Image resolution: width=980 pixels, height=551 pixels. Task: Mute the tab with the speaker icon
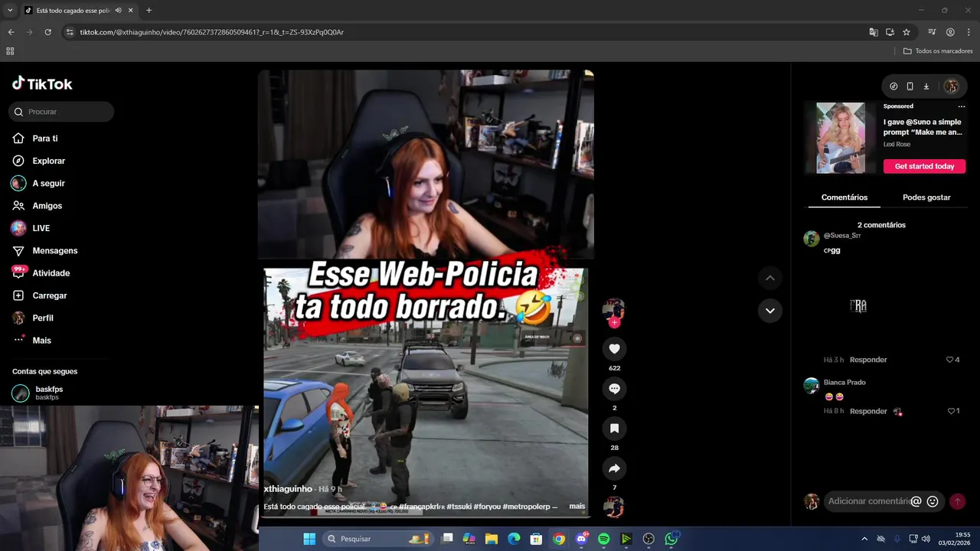point(118,10)
